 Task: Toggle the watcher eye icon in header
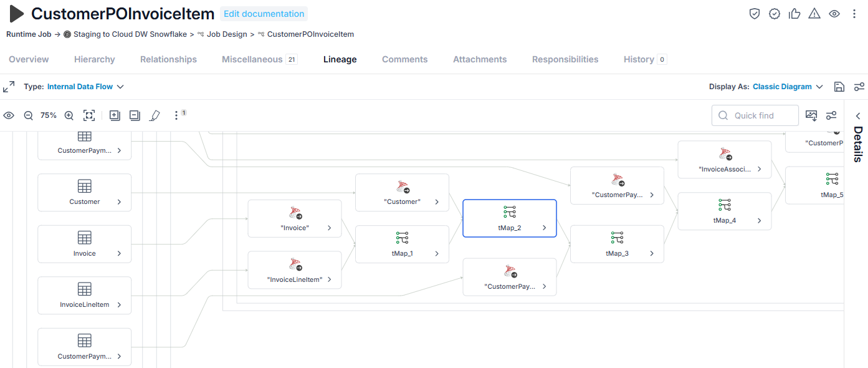[834, 14]
